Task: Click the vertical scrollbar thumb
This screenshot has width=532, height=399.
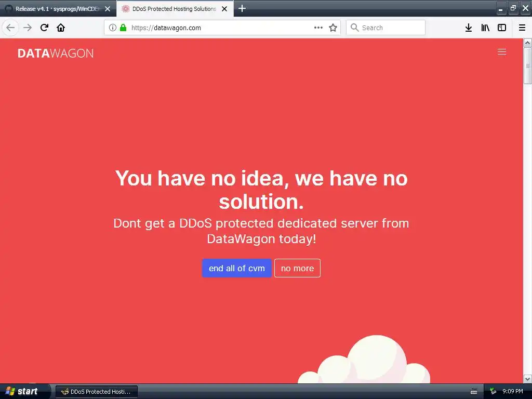Action: click(528, 65)
